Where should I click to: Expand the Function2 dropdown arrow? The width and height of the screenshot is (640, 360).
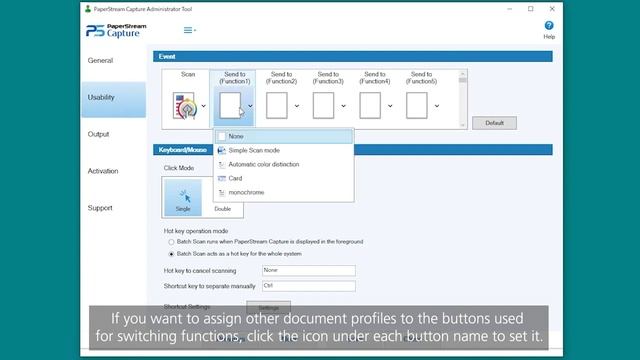pyautogui.click(x=297, y=106)
